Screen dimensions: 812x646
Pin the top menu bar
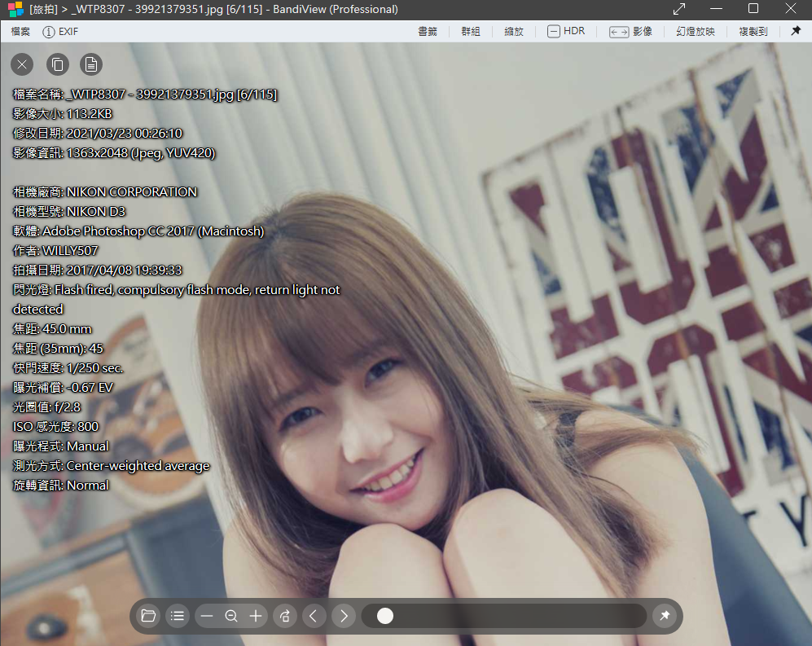pos(796,31)
